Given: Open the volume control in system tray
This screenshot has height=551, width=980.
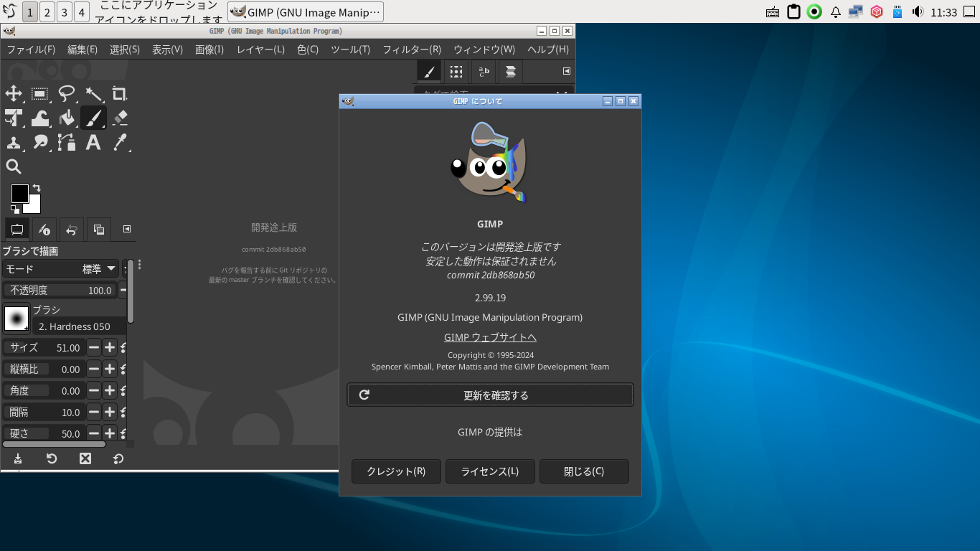Looking at the screenshot, I should (918, 11).
